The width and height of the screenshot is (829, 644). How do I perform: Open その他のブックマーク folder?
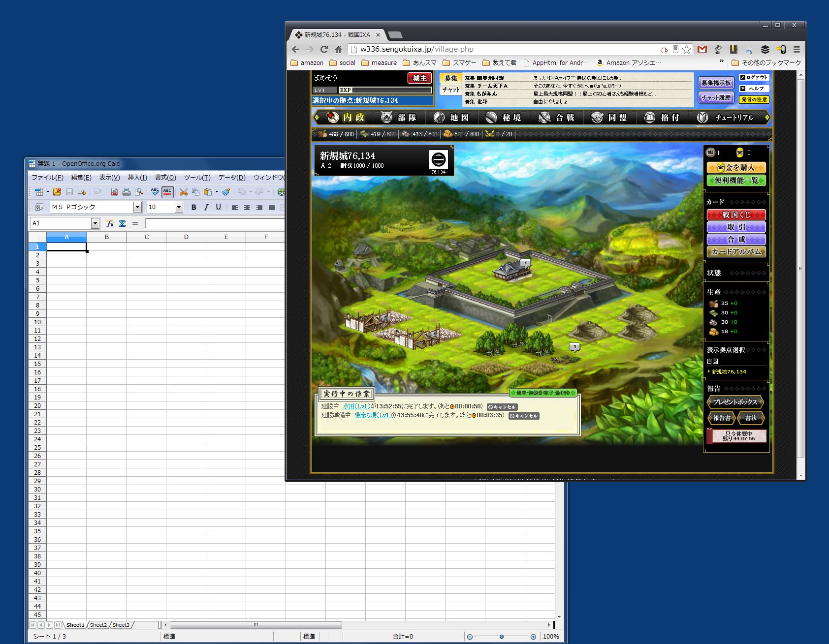pyautogui.click(x=766, y=62)
